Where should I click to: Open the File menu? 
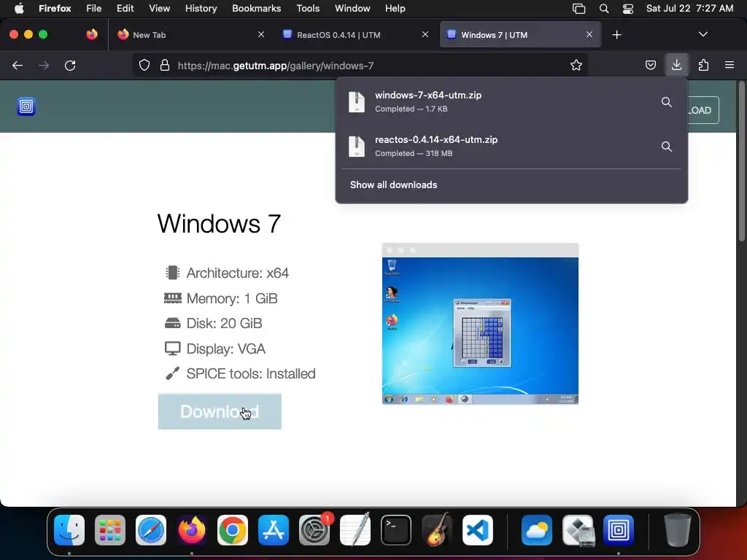point(93,8)
